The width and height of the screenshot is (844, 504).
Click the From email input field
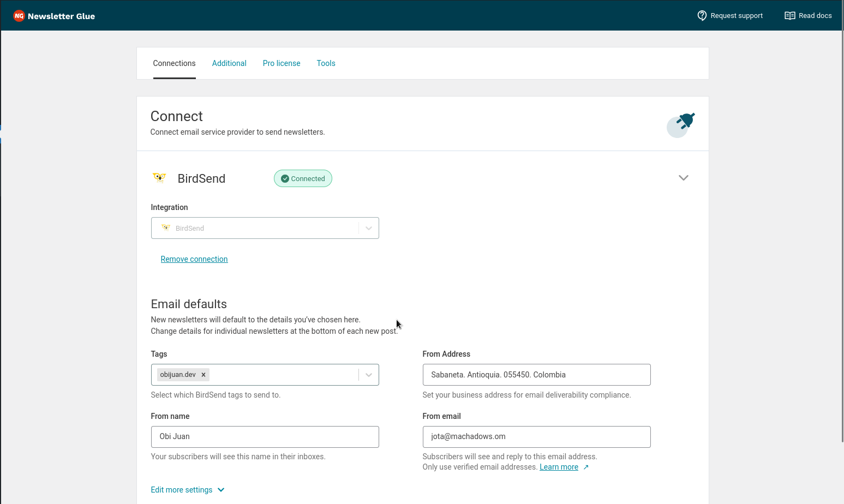click(x=537, y=437)
